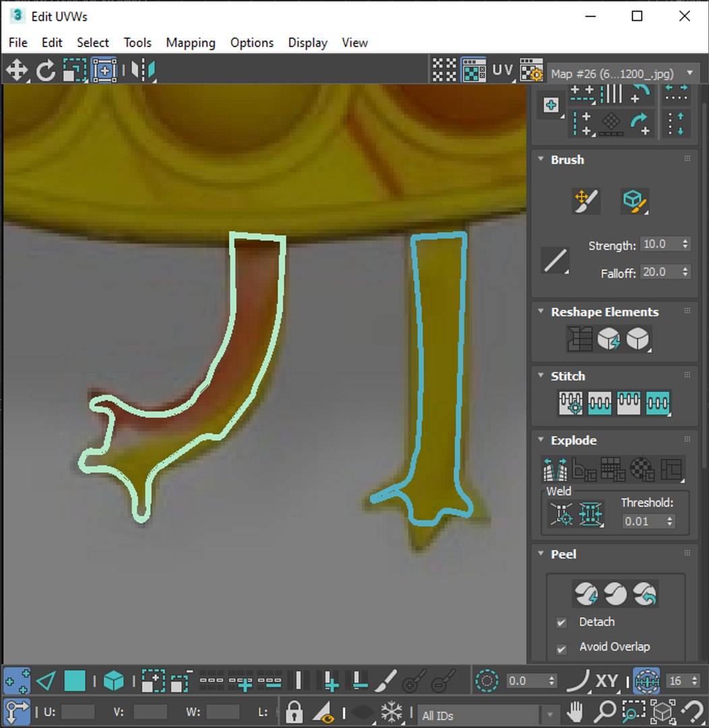Select the Scale tool in the top toolbar
The width and height of the screenshot is (709, 728).
click(74, 71)
